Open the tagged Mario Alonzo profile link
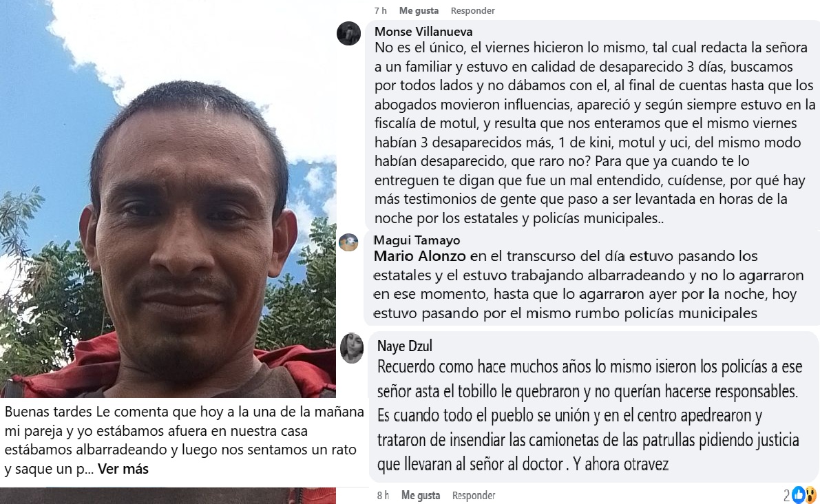Image resolution: width=820 pixels, height=504 pixels. click(x=419, y=256)
